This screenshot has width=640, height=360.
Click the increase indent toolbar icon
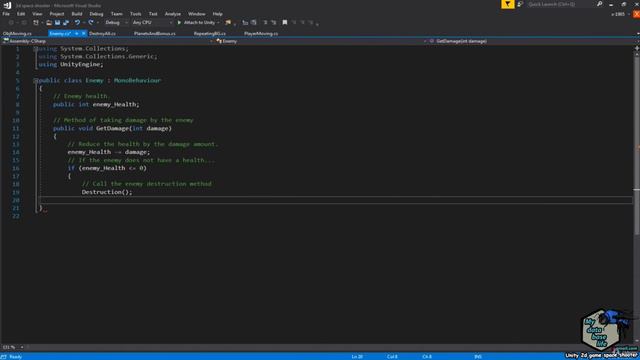tap(254, 23)
